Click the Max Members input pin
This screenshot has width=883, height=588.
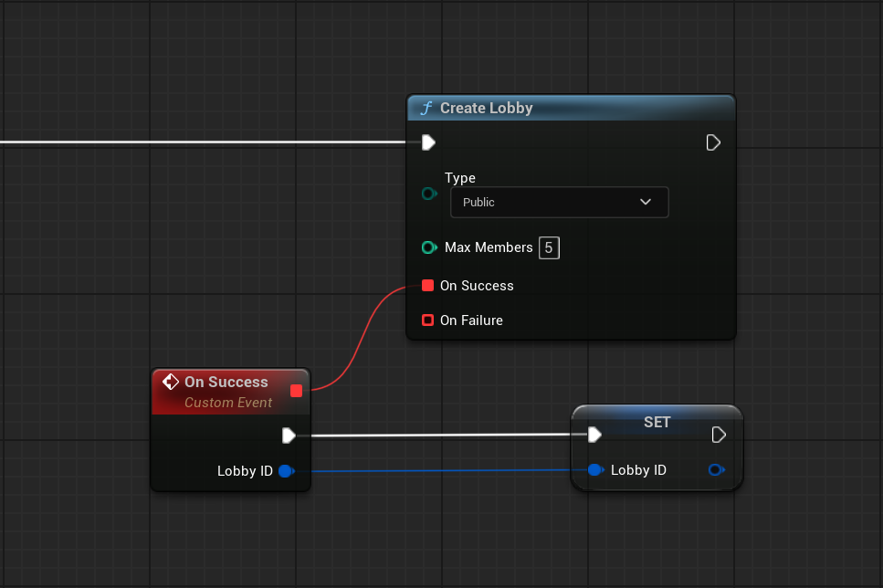point(428,247)
